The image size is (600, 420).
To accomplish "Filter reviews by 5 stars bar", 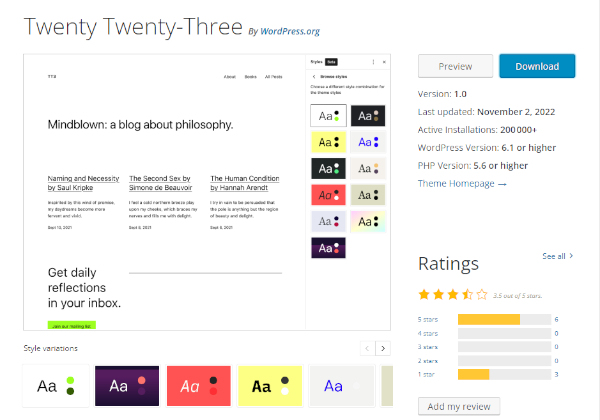I will tap(503, 319).
